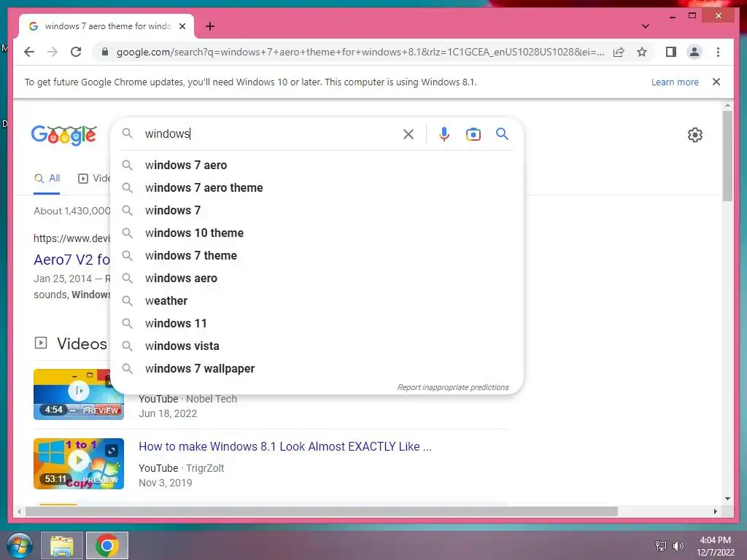
Task: Open the Aero7 V2 result link
Action: (x=71, y=260)
